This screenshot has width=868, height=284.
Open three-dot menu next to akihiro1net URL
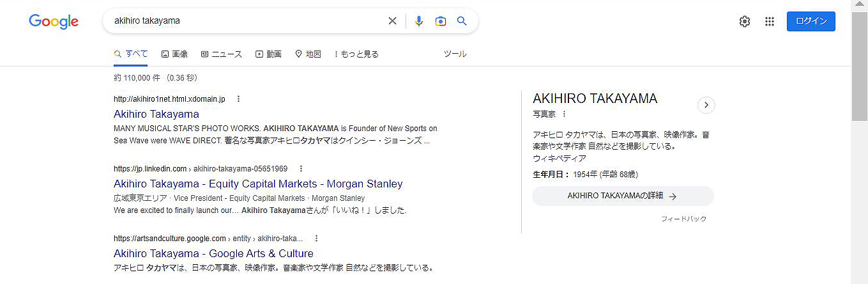pyautogui.click(x=238, y=99)
